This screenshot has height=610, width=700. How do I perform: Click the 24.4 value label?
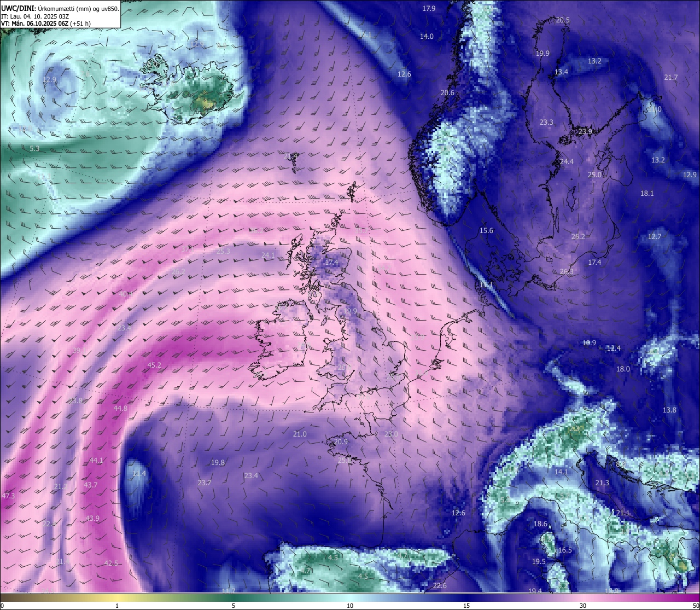tap(567, 162)
